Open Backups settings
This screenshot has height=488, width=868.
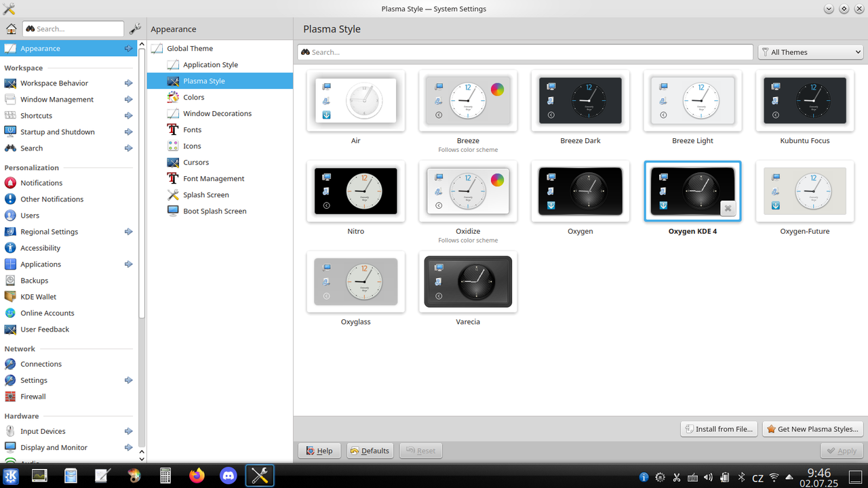68,281
